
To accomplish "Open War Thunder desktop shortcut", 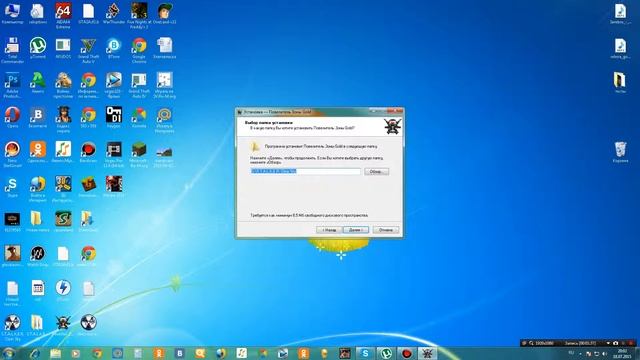I will [113, 13].
